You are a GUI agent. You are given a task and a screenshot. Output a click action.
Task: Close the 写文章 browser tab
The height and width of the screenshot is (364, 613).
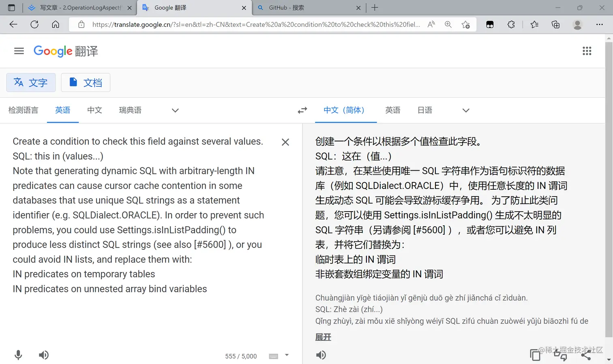pos(129,8)
